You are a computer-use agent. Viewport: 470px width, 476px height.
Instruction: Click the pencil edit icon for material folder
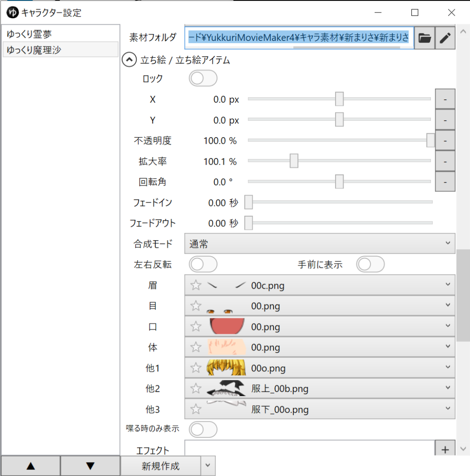[x=445, y=38]
